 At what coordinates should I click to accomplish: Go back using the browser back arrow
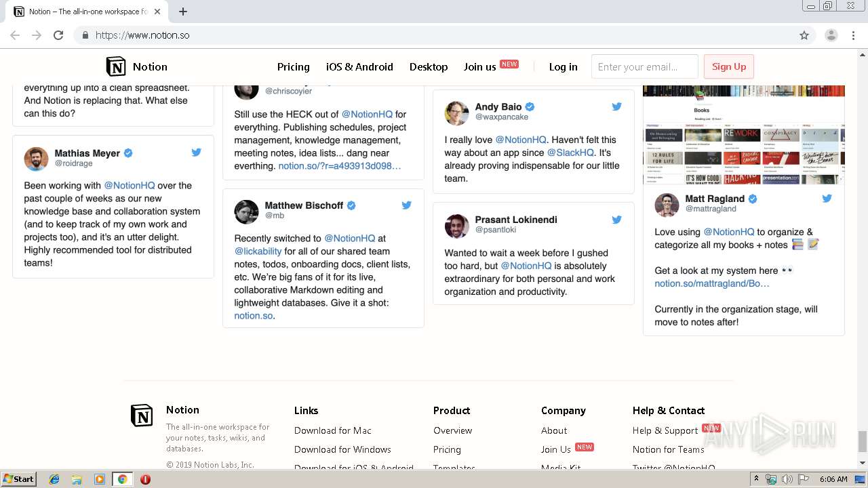[x=15, y=35]
